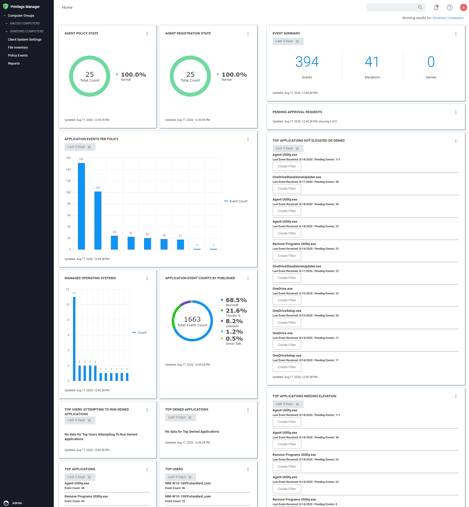Click the blue 68.5% publisher legend dot
This screenshot has width=469, height=507.
click(222, 300)
